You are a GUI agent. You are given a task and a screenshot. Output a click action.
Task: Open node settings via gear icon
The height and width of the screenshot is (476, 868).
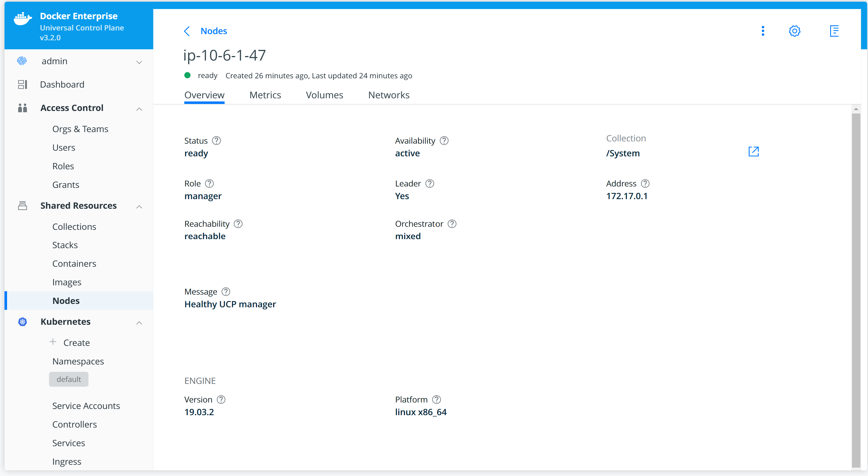point(794,31)
